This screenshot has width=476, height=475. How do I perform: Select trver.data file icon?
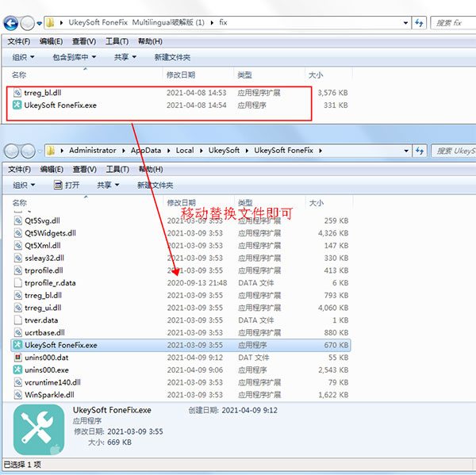point(18,320)
